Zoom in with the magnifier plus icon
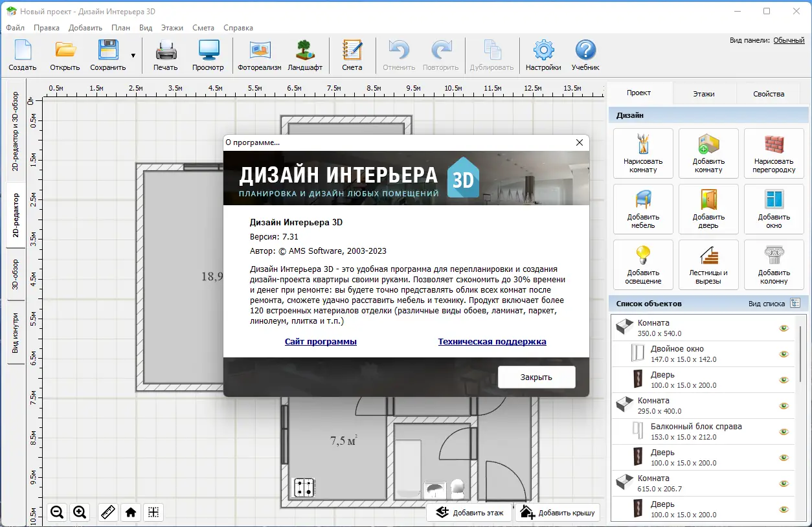The image size is (812, 527). 80,512
